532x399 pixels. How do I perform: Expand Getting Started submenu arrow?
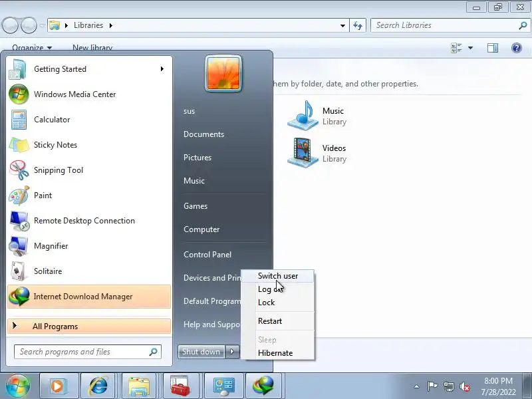pos(162,69)
